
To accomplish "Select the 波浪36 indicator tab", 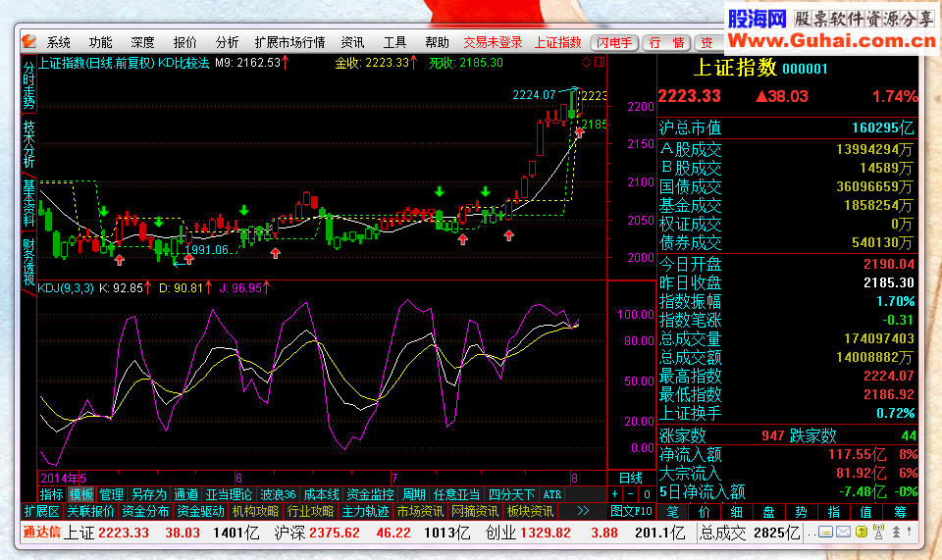I will click(278, 494).
